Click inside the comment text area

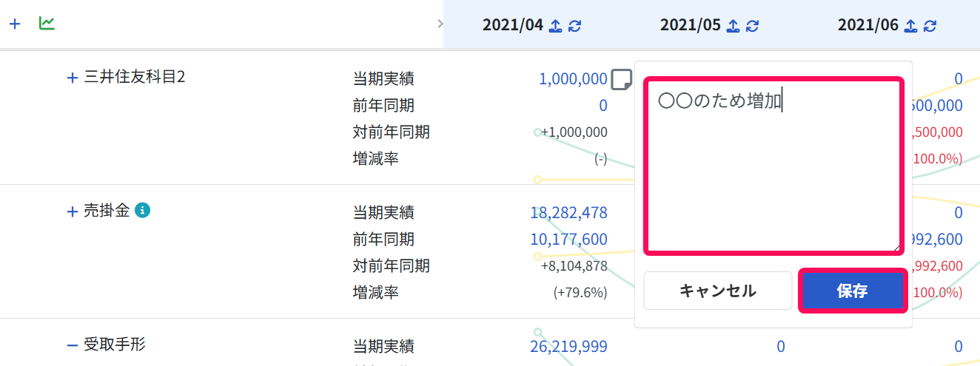(773, 166)
